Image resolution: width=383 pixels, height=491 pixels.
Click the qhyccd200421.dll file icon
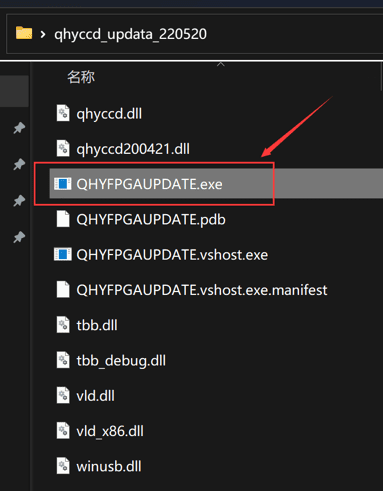(63, 148)
